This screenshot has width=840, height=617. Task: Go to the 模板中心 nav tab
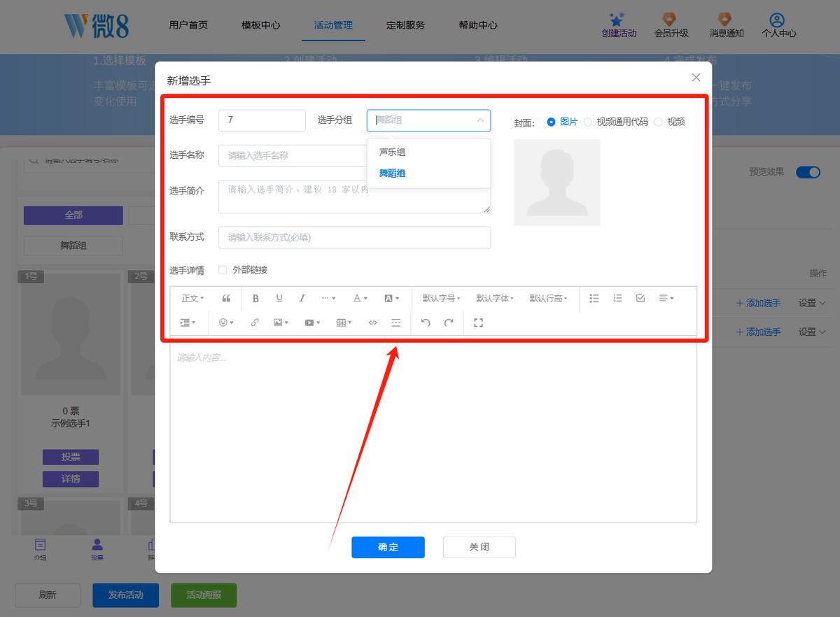click(260, 25)
